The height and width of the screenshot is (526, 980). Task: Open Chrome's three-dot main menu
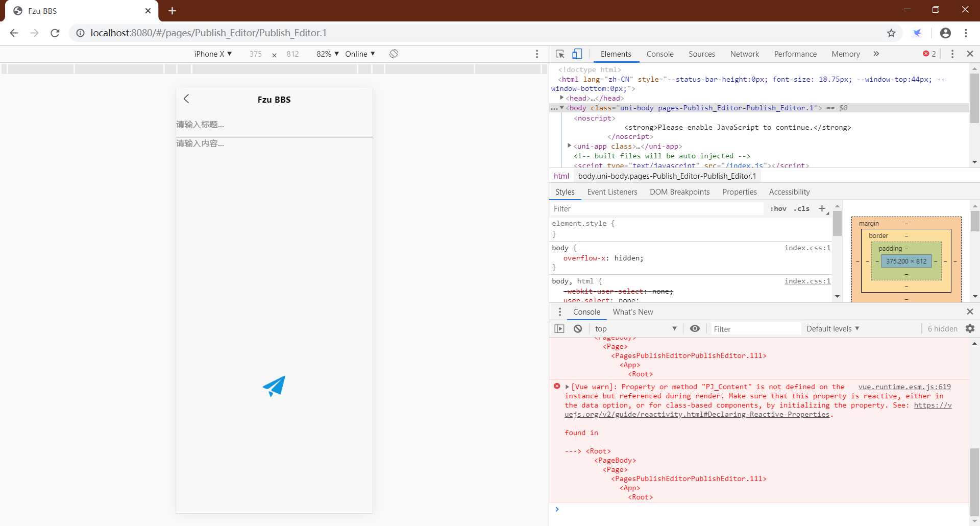(x=966, y=33)
